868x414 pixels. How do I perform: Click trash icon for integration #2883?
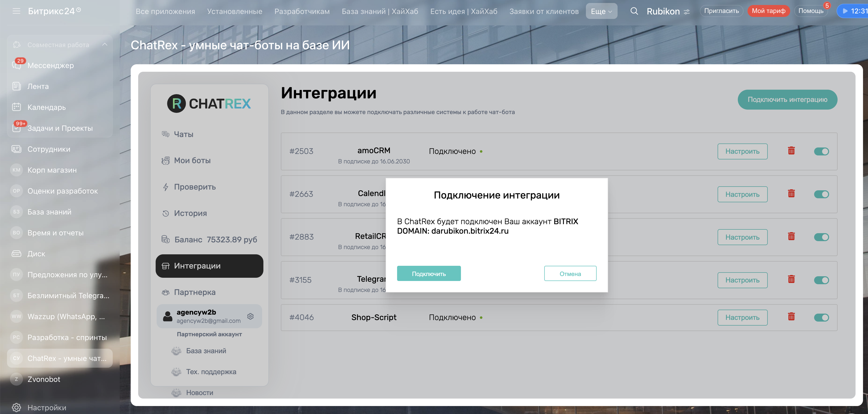[x=791, y=237]
